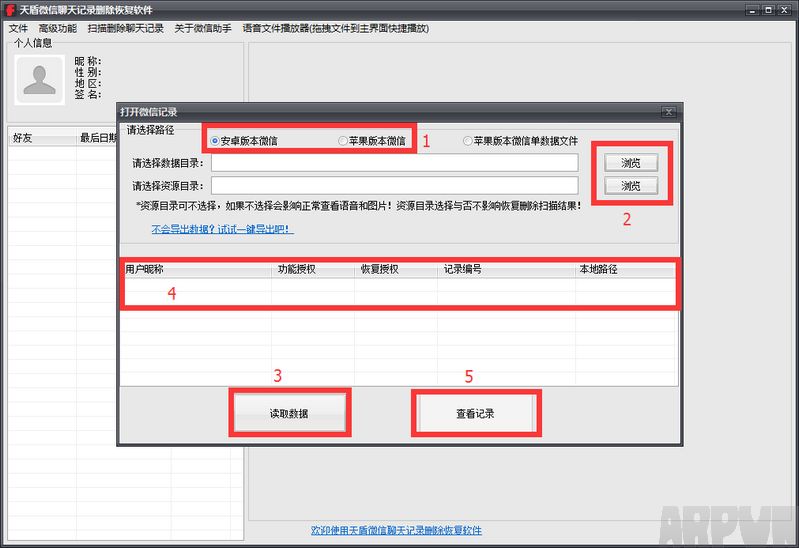Open the 高级功能 menu

(58, 29)
